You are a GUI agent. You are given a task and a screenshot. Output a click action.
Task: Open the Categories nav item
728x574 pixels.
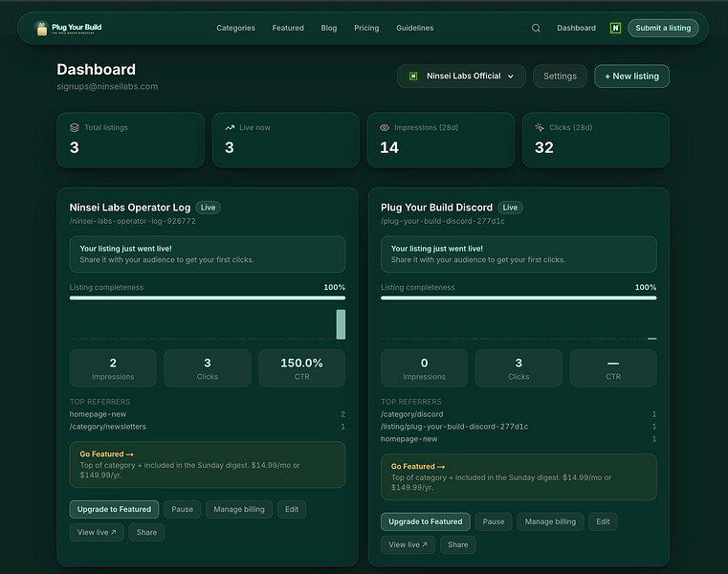pyautogui.click(x=236, y=28)
